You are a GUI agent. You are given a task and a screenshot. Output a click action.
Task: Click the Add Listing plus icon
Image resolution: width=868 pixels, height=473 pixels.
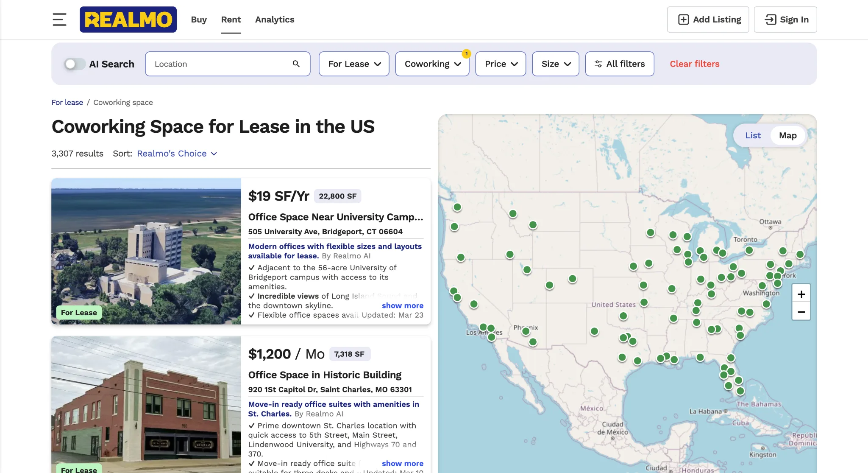[x=683, y=20]
